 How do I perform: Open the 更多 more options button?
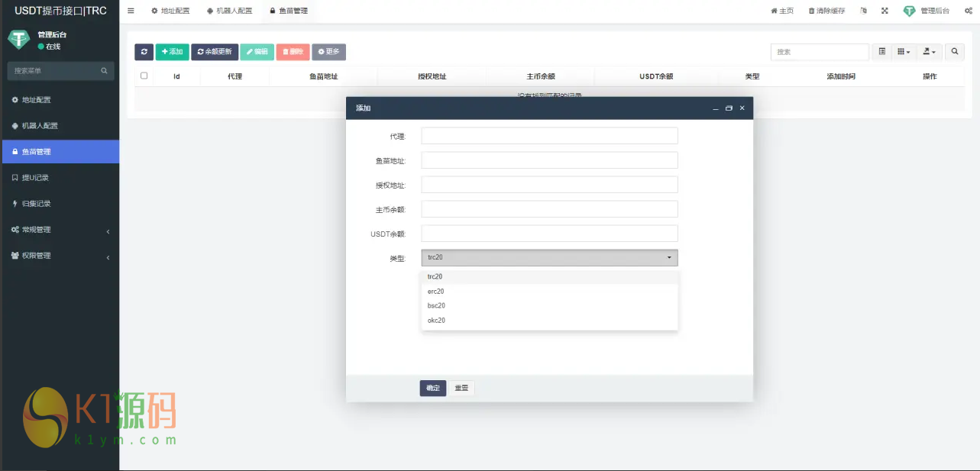(x=328, y=52)
